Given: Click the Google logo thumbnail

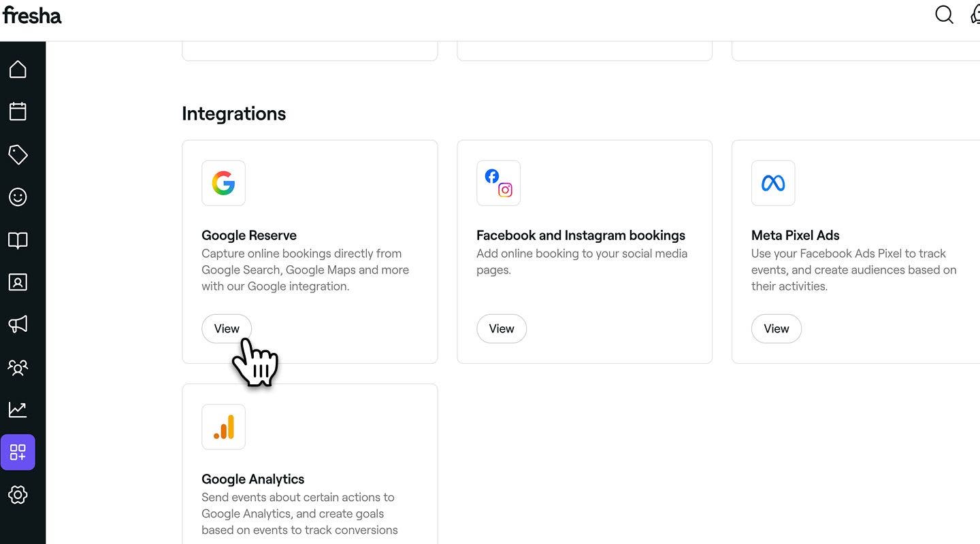Looking at the screenshot, I should 223,183.
